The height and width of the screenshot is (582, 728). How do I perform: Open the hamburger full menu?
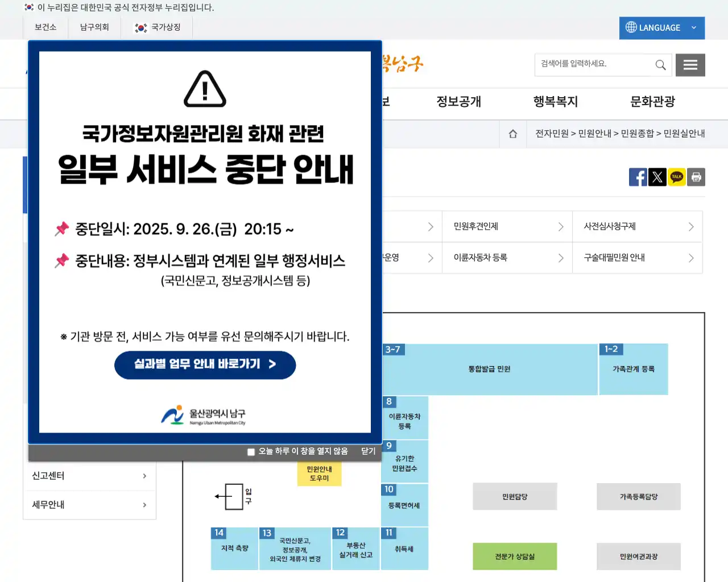690,65
